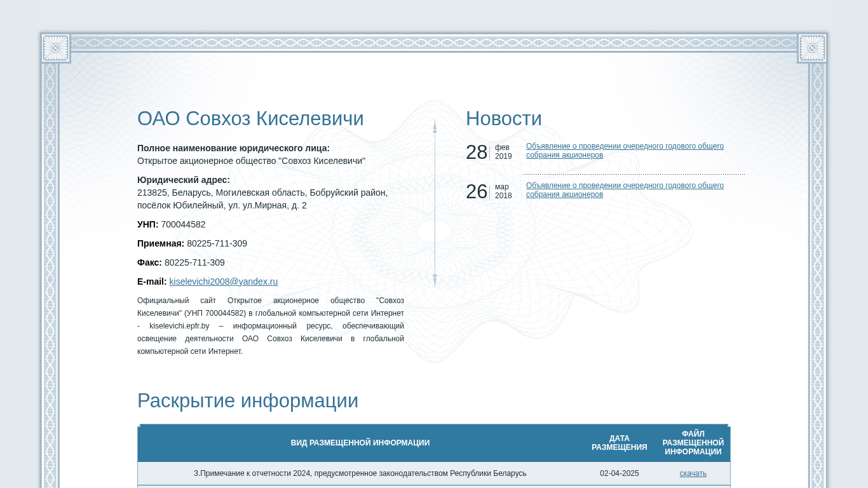Click the 02-04-2025 date cell in the table
Image resolution: width=868 pixels, height=488 pixels.
[620, 473]
